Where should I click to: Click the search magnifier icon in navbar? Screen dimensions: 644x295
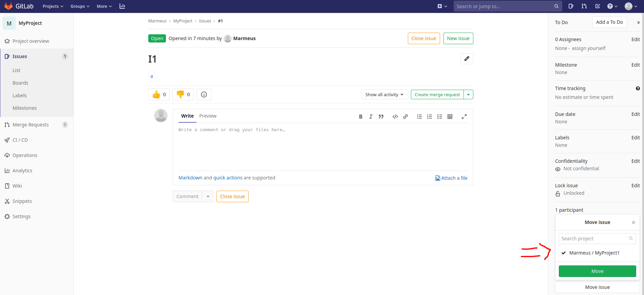pyautogui.click(x=556, y=6)
